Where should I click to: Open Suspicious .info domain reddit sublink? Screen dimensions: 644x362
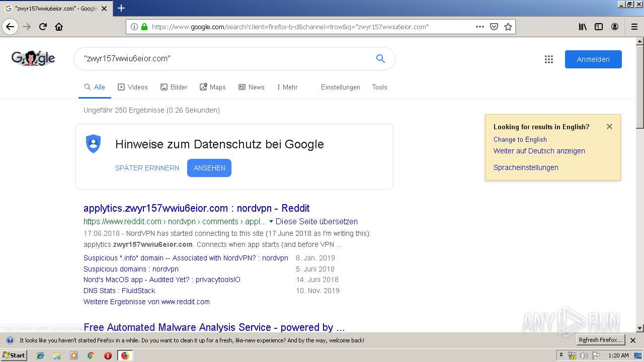[x=186, y=258]
